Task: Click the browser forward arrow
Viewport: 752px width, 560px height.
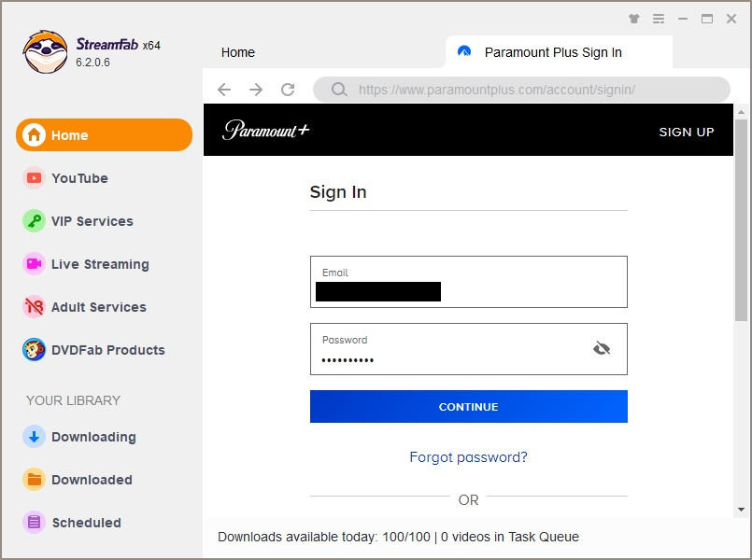Action: coord(256,90)
